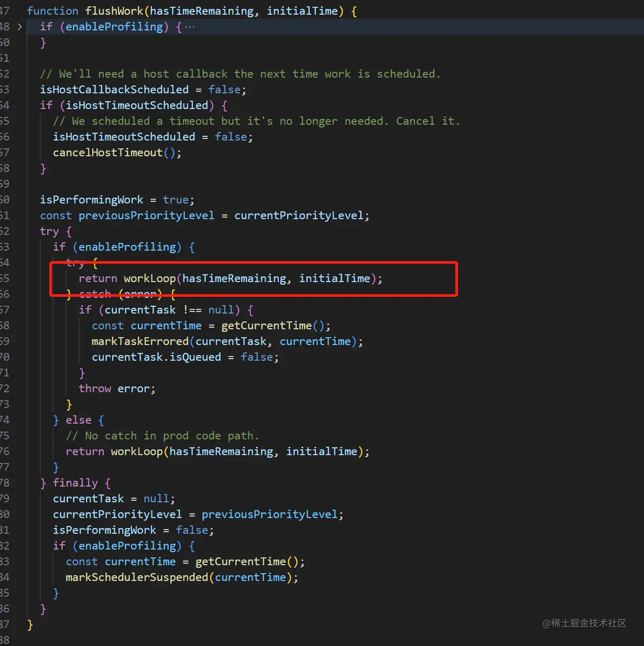
Task: Click 'isHostTimeoutScheduled = false;' assignment
Action: (x=152, y=137)
